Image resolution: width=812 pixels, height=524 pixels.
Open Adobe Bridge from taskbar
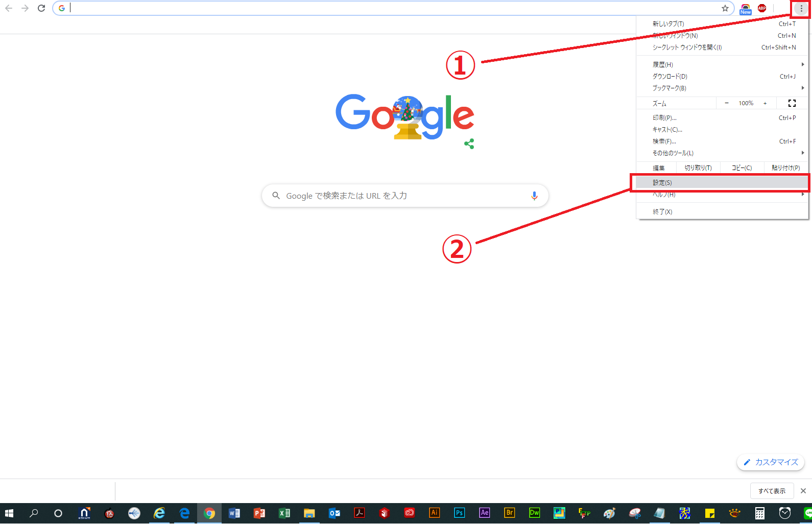click(x=510, y=513)
